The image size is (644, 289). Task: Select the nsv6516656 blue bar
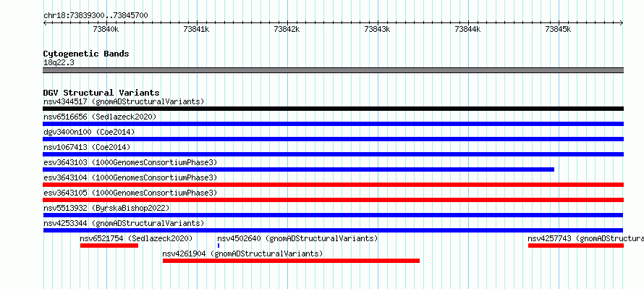[x=333, y=124]
